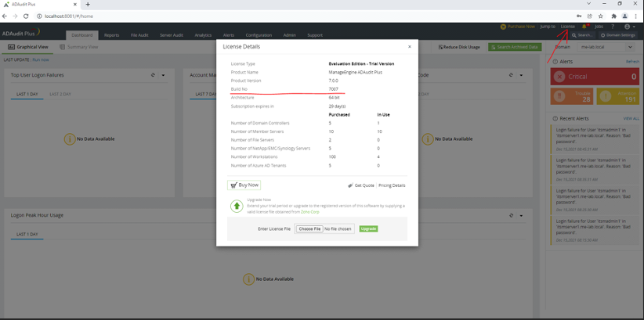Refresh the Logon Peak Hour Usage widget
The image size is (644, 320).
511,215
